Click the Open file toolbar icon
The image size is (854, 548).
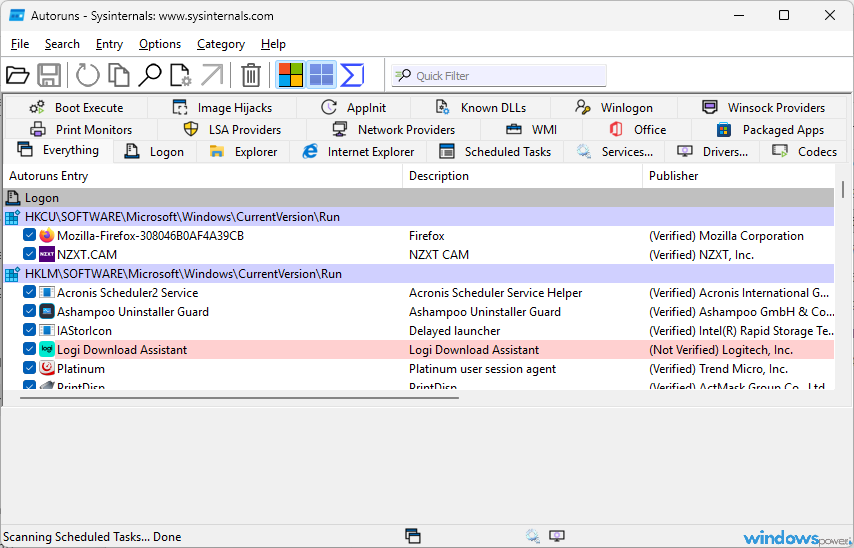coord(17,75)
